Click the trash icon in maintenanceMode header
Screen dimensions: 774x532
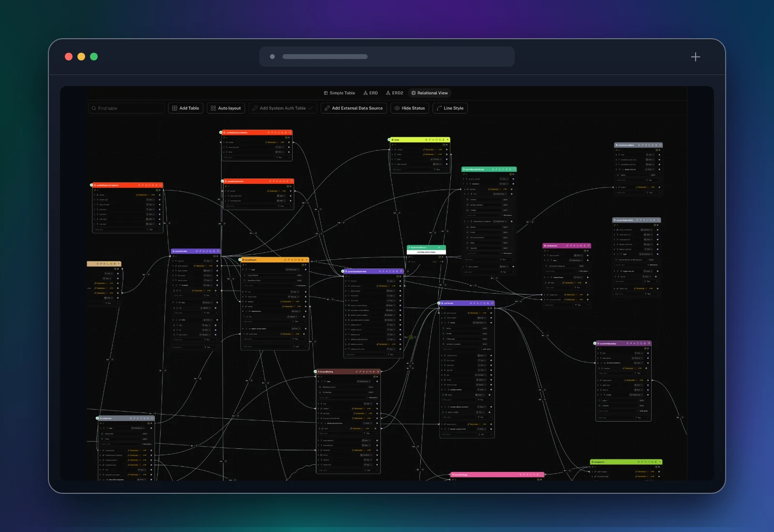click(x=656, y=145)
